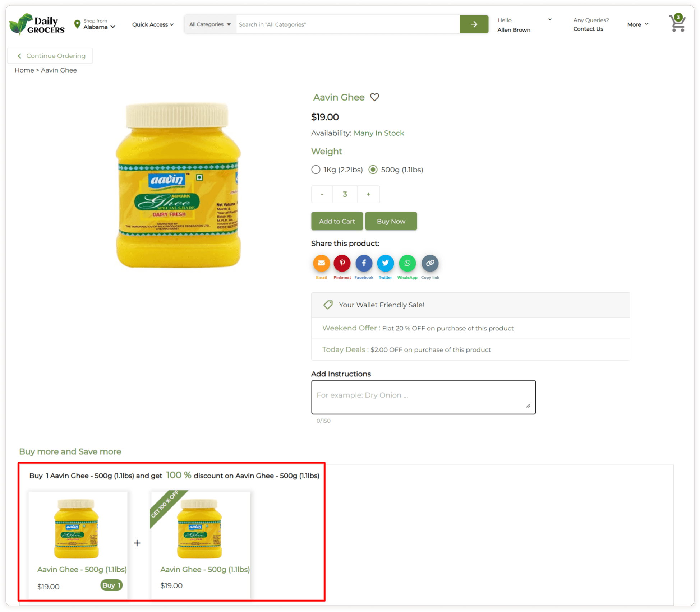Image resolution: width=700 pixels, height=612 pixels.
Task: Share product via WhatsApp
Action: [x=407, y=263]
